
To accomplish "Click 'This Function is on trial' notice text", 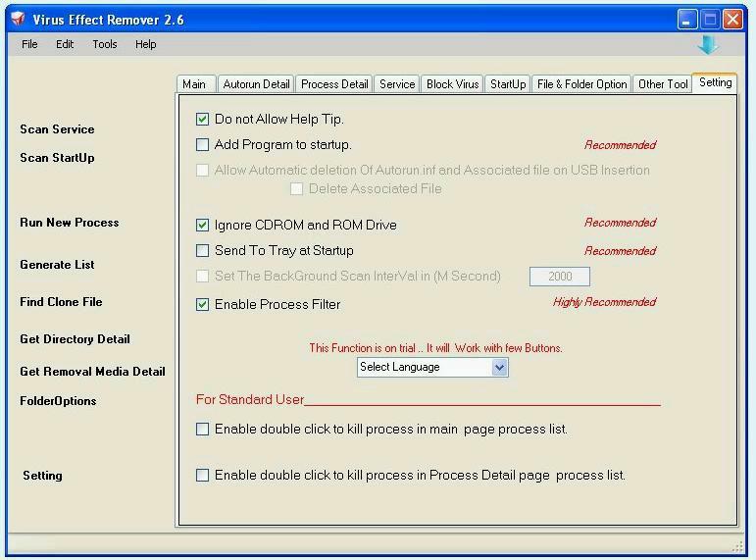I will tap(435, 348).
